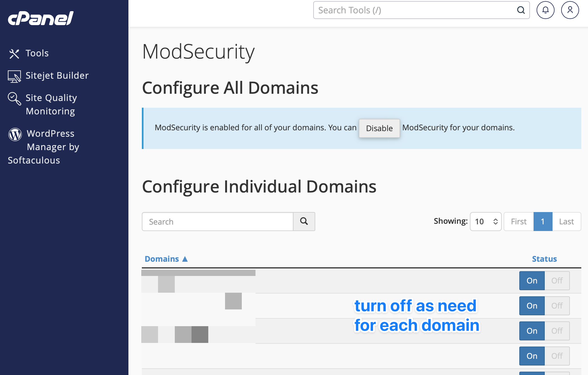Open WordPress Manager by Softaculous
Image resolution: width=588 pixels, height=375 pixels.
tap(44, 147)
